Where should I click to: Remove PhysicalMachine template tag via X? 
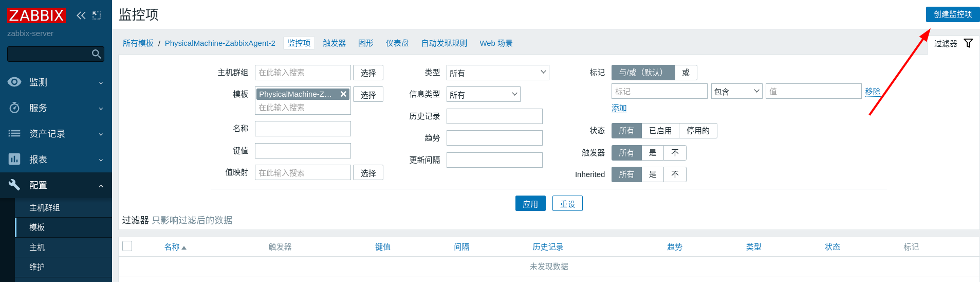[x=343, y=94]
